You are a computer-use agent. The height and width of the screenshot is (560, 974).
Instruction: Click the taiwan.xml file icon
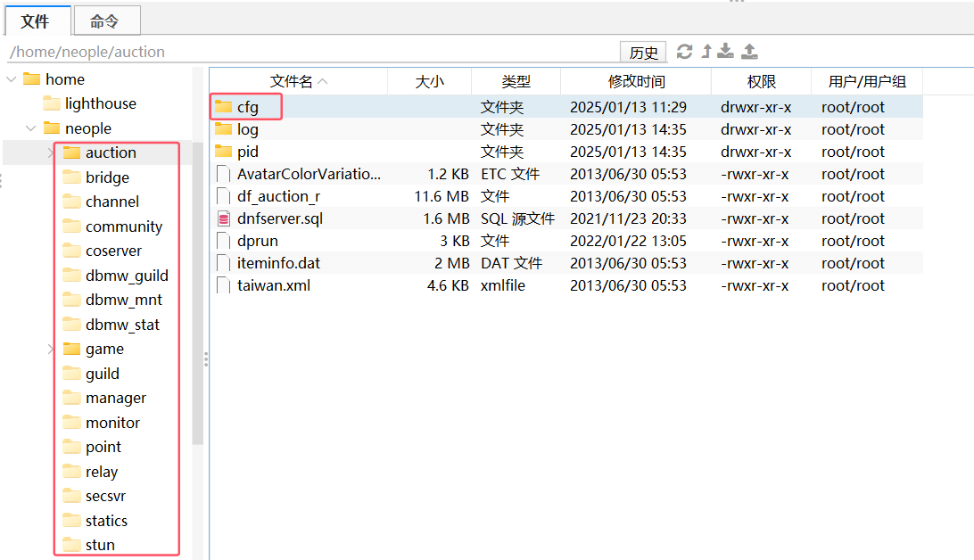[223, 285]
